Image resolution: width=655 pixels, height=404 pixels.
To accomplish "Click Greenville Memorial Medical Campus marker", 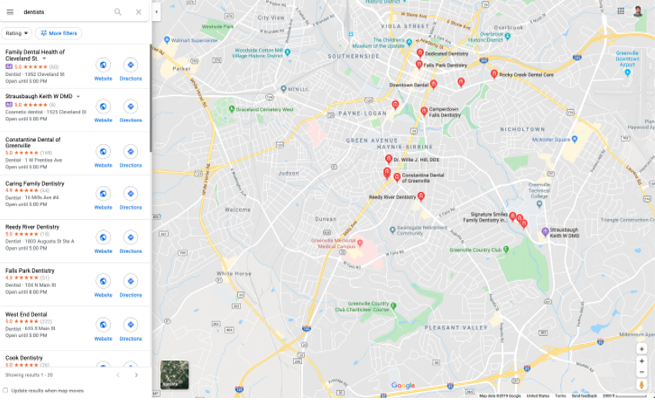I will point(360,243).
